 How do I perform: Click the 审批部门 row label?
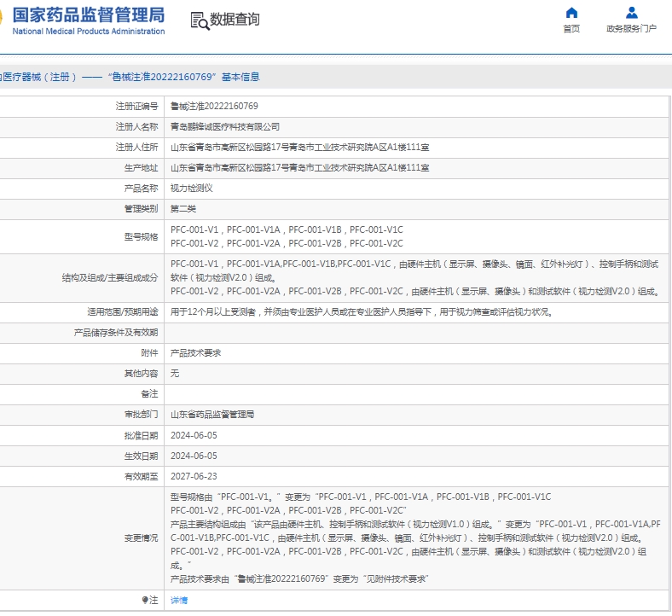[141, 415]
